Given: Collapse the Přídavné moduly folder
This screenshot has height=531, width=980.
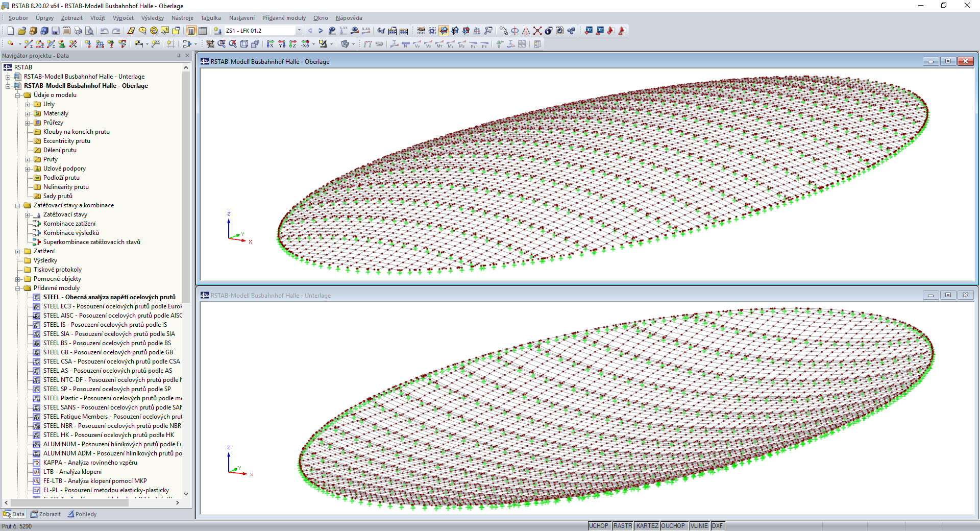Looking at the screenshot, I should [18, 288].
